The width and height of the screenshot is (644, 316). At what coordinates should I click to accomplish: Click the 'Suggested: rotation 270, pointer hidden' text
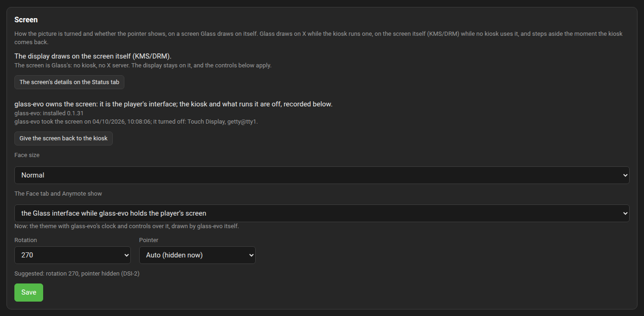pyautogui.click(x=77, y=274)
